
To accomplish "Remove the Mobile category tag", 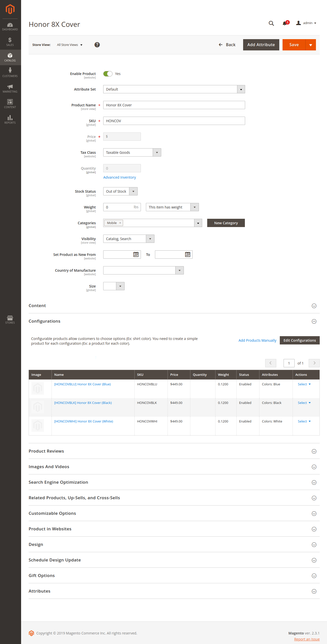I will [x=120, y=223].
